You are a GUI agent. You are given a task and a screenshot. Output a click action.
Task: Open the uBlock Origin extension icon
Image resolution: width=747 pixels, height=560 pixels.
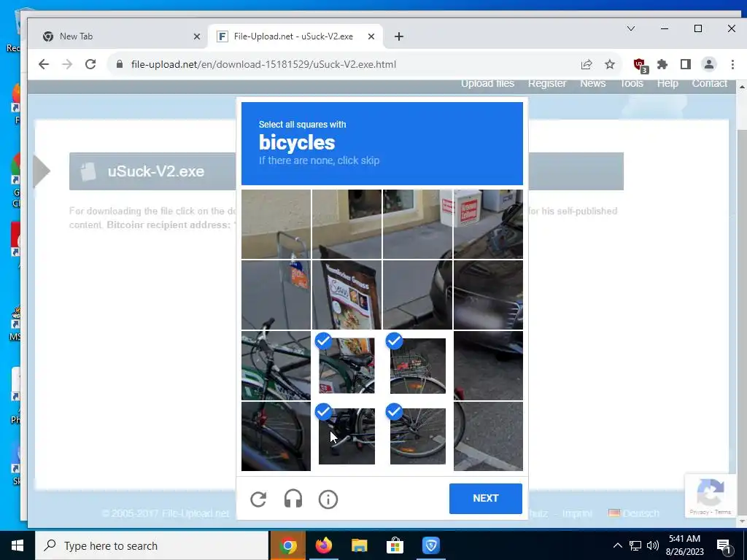[x=640, y=65]
